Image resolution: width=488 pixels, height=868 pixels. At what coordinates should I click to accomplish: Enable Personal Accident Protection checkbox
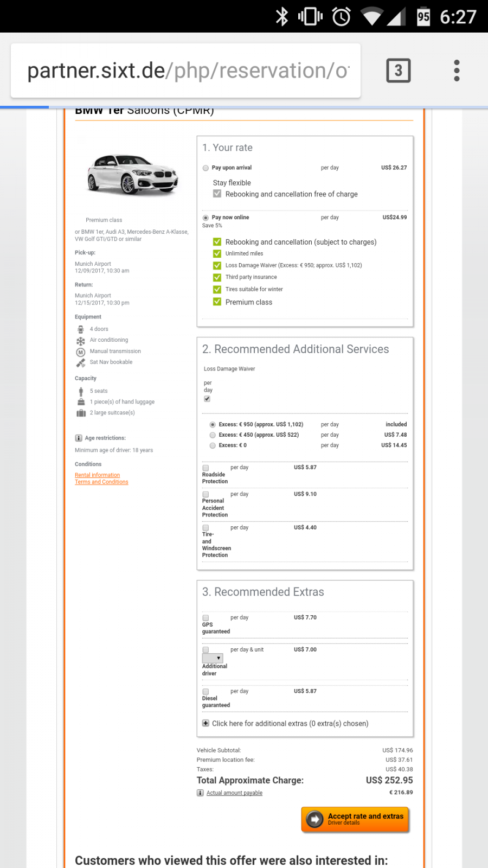(x=206, y=494)
